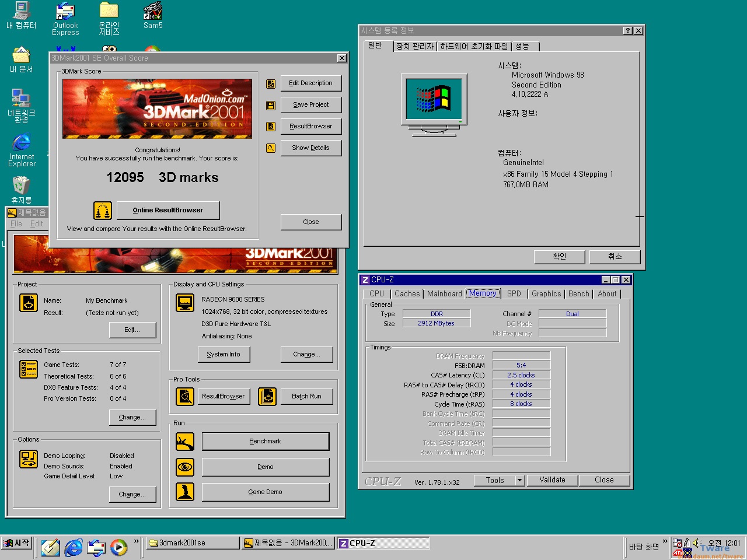Switch to 3dmark2001se folder taskbar button

(x=192, y=543)
